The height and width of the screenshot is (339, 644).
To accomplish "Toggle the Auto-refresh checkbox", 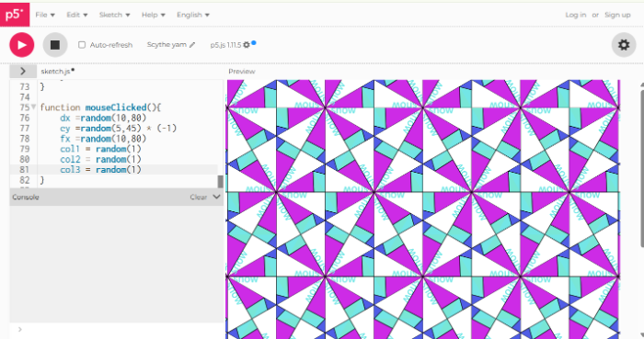I will tap(82, 45).
